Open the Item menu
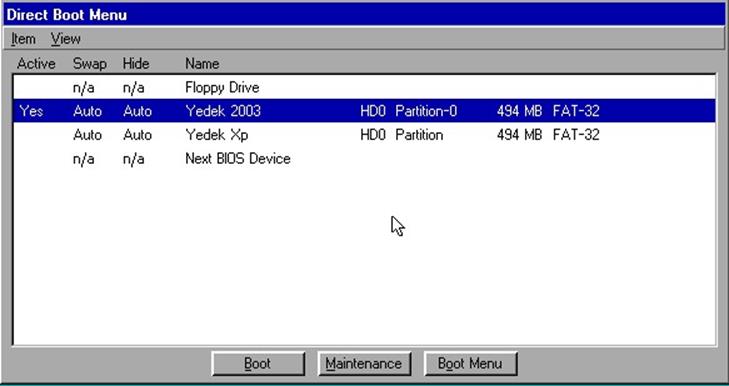 click(x=23, y=39)
